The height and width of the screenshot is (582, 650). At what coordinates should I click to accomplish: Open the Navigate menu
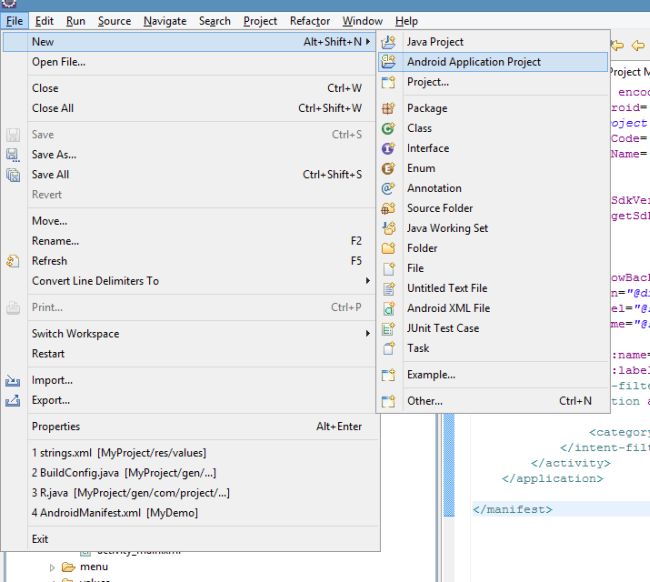(165, 21)
